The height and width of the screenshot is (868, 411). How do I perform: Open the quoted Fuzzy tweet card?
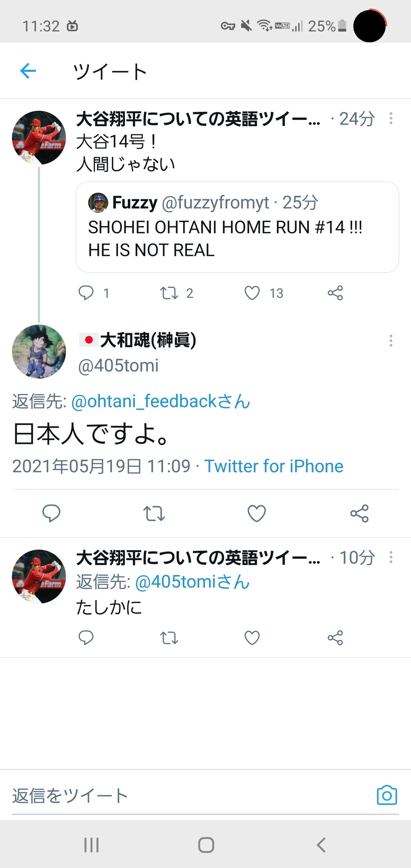click(237, 227)
